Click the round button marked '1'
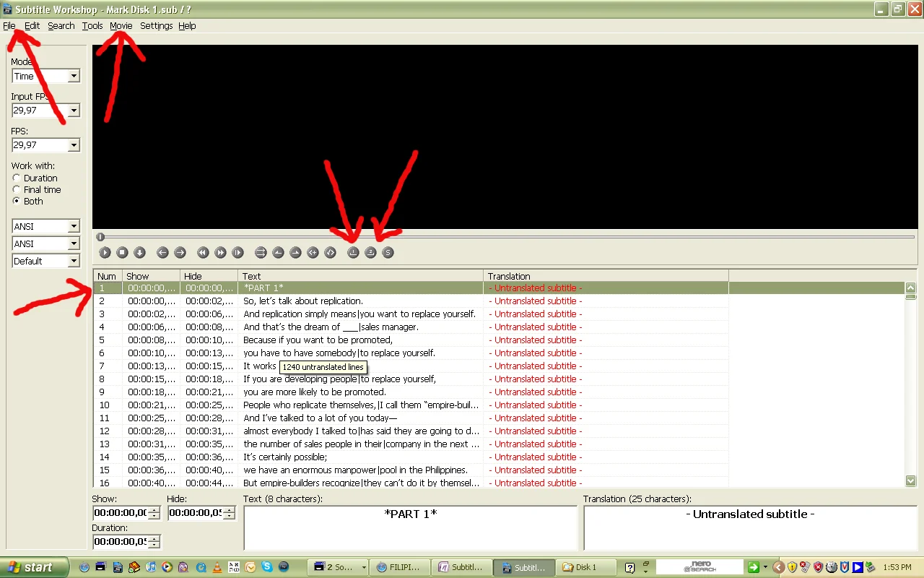 pyautogui.click(x=353, y=252)
